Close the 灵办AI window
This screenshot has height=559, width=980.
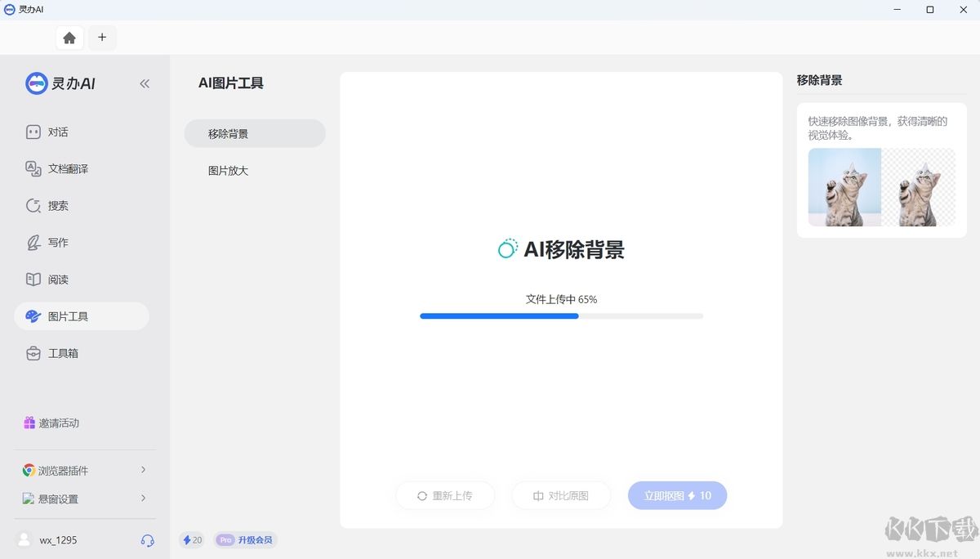coord(962,10)
